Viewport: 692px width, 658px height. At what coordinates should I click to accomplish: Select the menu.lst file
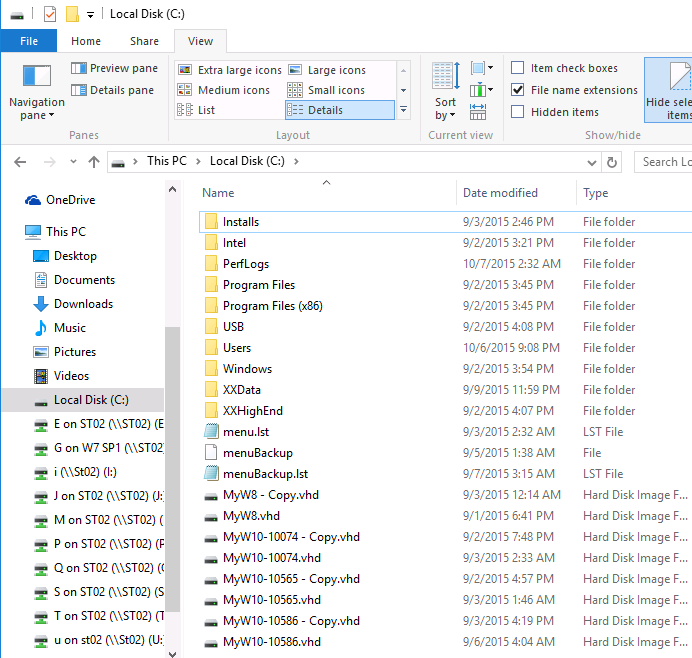(237, 432)
